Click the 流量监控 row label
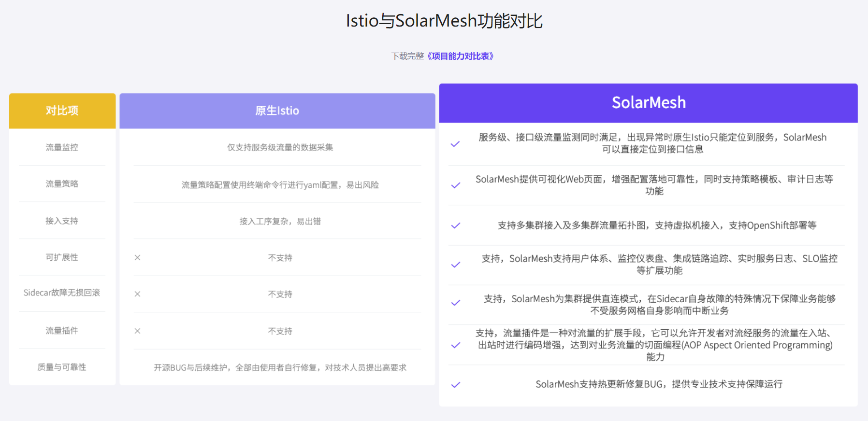Screen dimensions: 868x421 click(62, 147)
